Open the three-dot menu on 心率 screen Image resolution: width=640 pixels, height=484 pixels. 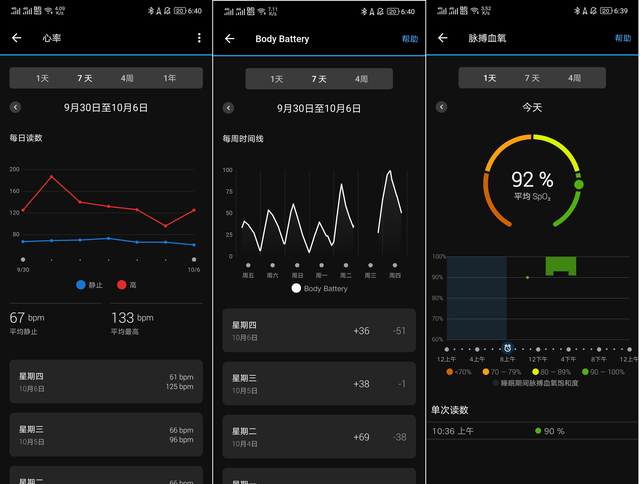tap(199, 38)
